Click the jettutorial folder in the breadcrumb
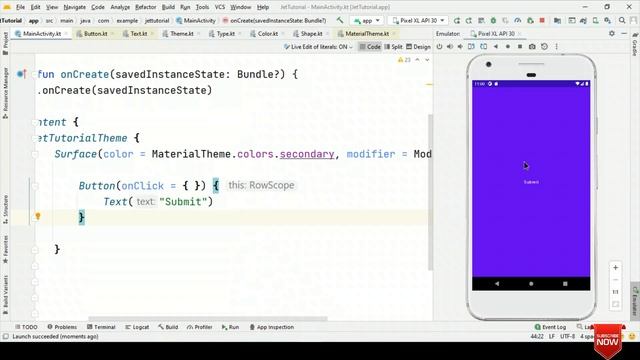The height and width of the screenshot is (360, 640). [x=157, y=20]
